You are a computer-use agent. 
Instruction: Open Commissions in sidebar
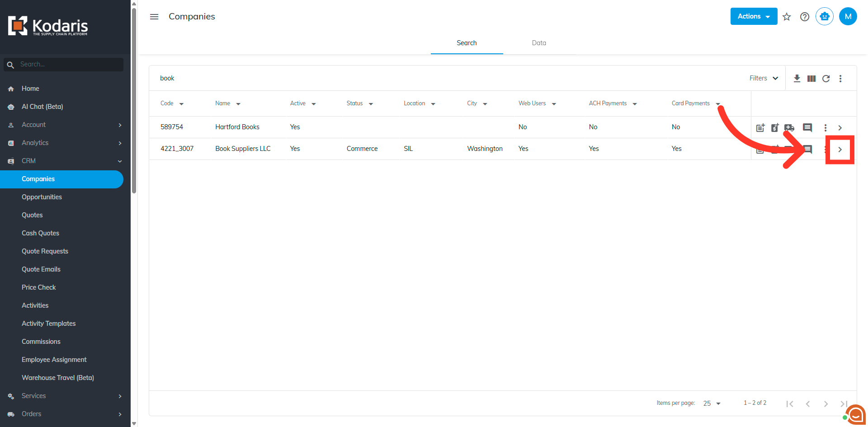click(41, 342)
